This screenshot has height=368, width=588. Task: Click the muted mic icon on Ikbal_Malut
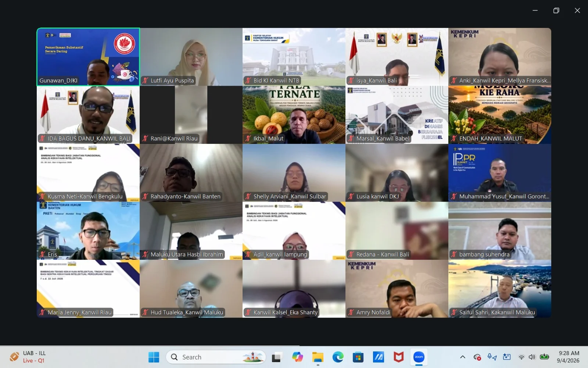248,139
